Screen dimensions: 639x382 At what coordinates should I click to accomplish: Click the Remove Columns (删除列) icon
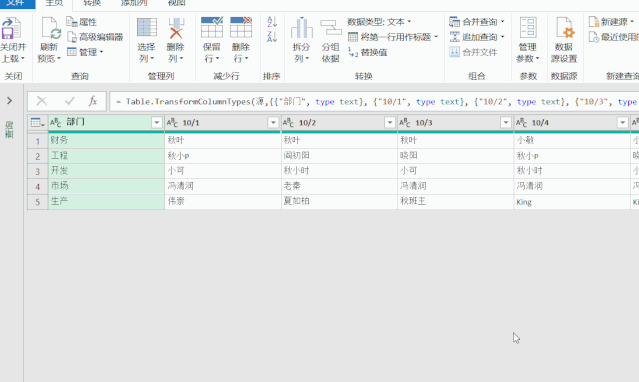coord(176,28)
